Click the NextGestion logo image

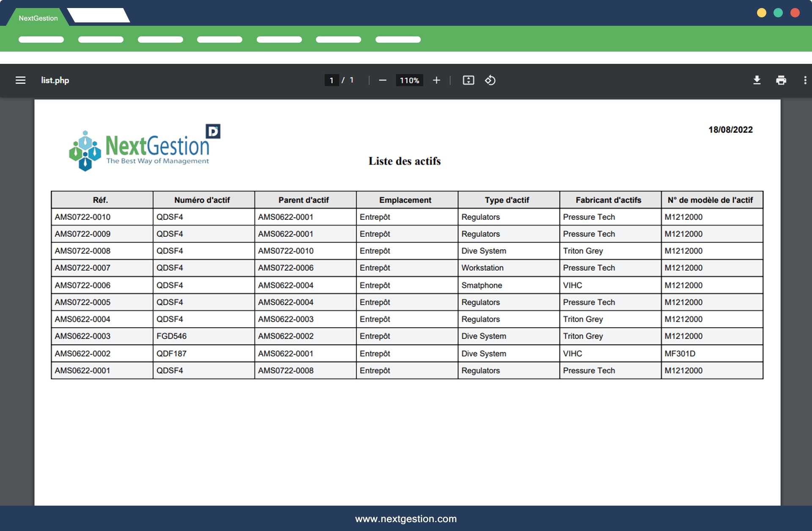click(x=144, y=148)
